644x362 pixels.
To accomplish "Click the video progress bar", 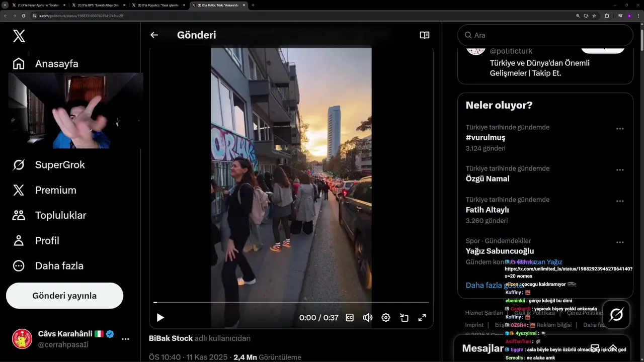I will point(291,302).
